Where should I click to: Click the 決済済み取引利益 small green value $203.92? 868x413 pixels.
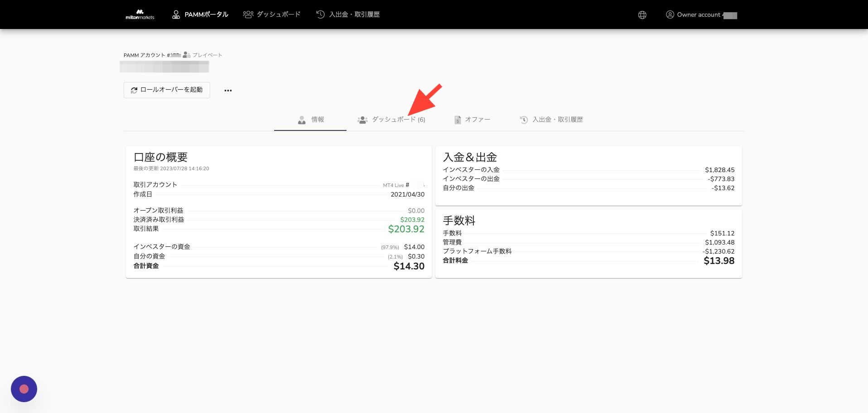412,220
